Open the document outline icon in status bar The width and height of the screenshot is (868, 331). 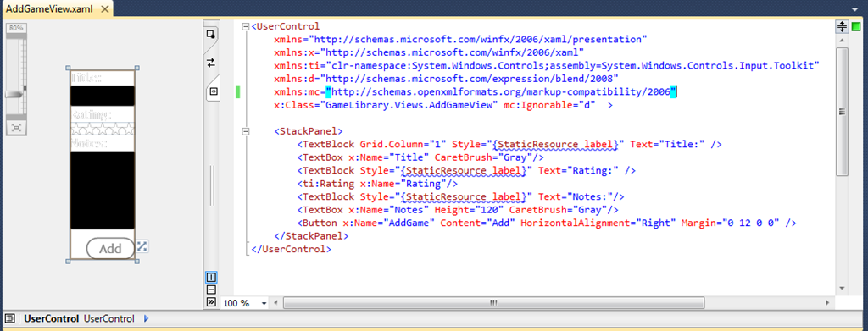(x=10, y=318)
